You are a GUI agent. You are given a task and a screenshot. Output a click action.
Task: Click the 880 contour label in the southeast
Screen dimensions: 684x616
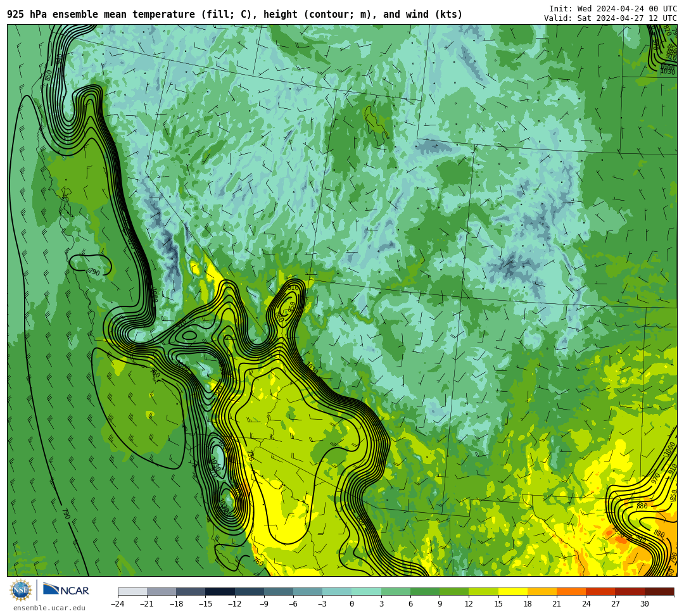click(x=642, y=506)
